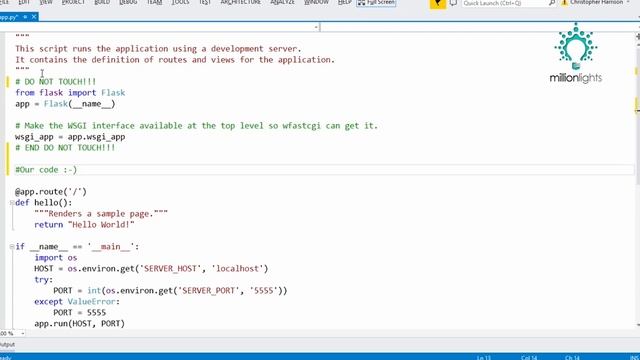Click the column indicator in status bar
Image resolution: width=640 pixels, height=360 pixels.
529,358
